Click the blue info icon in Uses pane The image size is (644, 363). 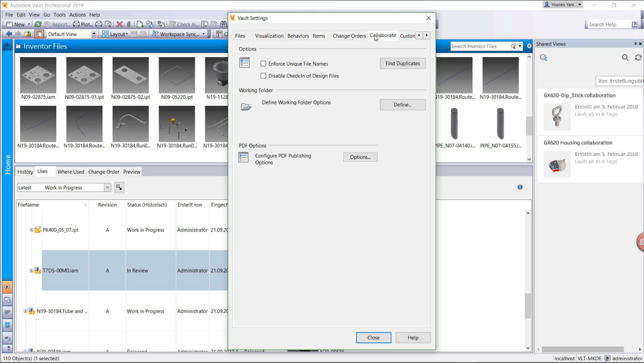tap(520, 187)
